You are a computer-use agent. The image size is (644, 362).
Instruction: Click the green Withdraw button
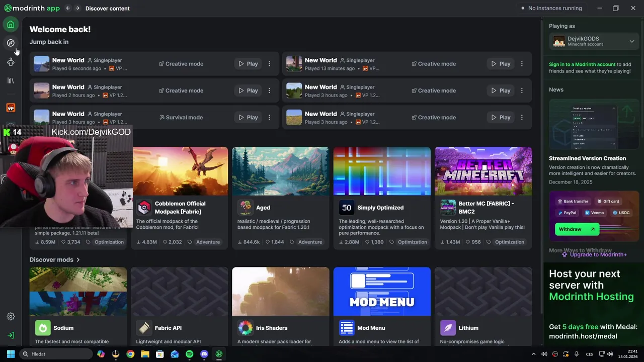click(x=577, y=229)
